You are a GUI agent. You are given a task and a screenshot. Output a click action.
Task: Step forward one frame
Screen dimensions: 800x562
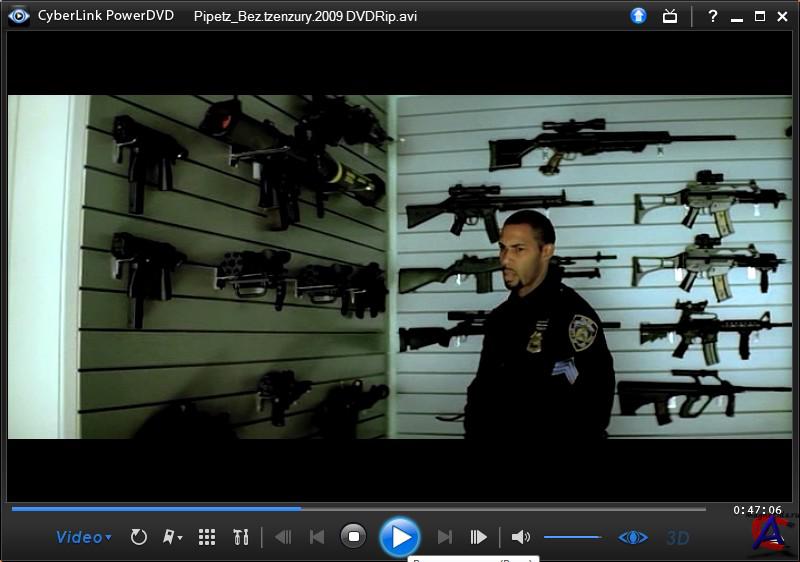pos(479,538)
